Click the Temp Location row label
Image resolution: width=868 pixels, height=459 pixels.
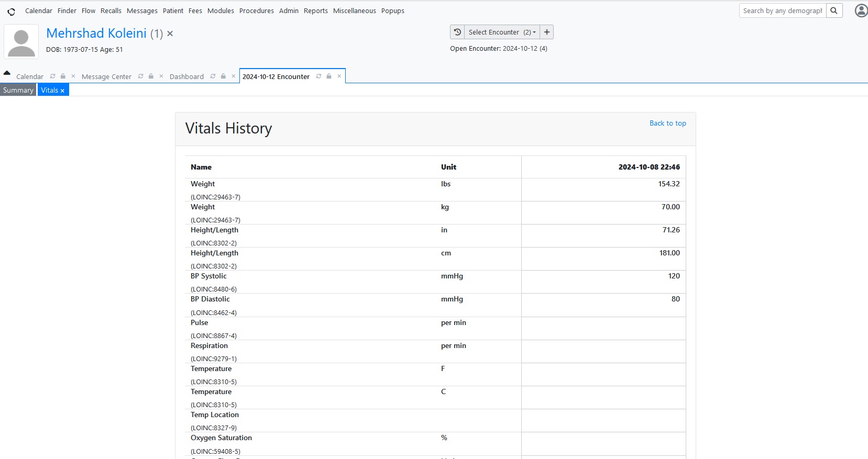pos(215,415)
